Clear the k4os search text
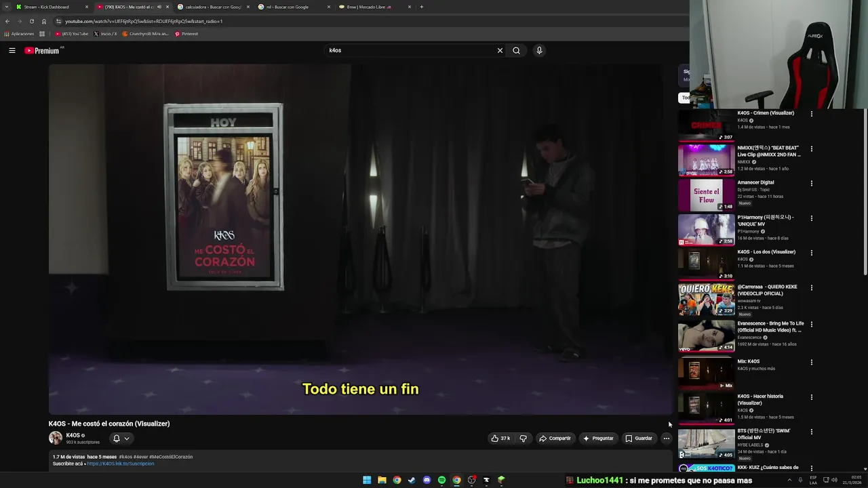Screen dimensions: 868x488 pyautogui.click(x=500, y=50)
